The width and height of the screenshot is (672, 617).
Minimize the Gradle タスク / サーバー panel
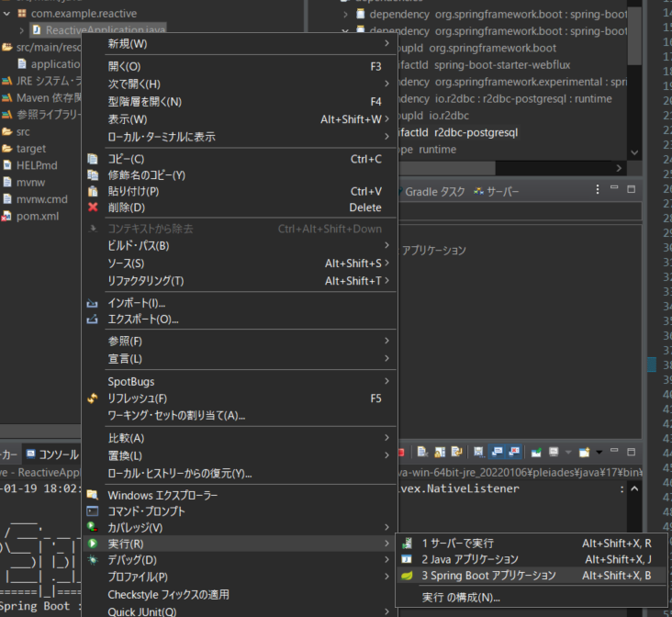pyautogui.click(x=614, y=187)
